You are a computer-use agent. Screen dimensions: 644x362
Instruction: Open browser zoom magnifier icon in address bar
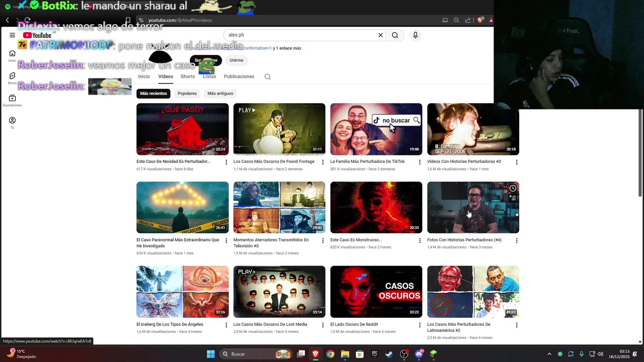click(456, 20)
